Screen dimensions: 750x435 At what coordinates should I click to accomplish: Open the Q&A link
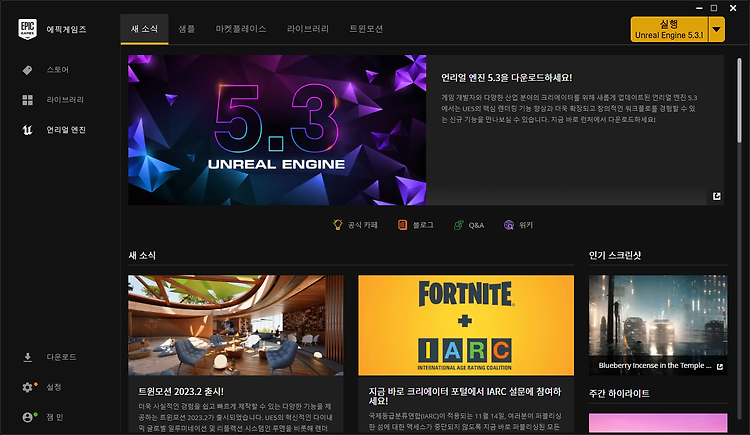(x=469, y=224)
